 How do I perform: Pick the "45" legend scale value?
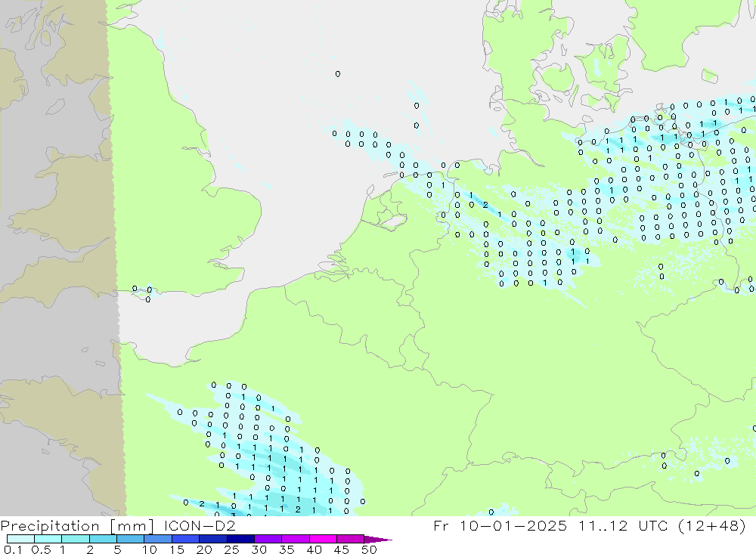[x=342, y=549]
